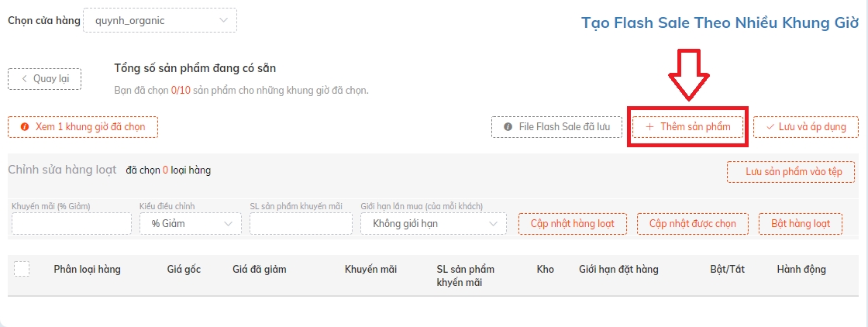Screen dimensions: 868x327
Task: Click the Bật/Tắt column header
Action: click(x=727, y=270)
